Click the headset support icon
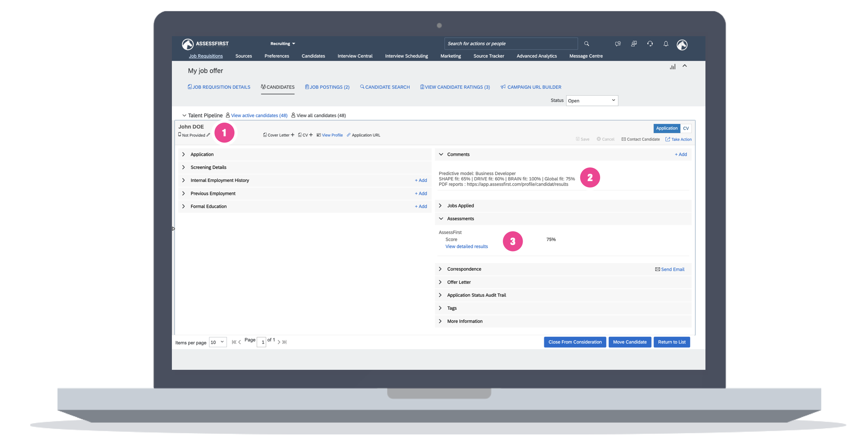 click(x=650, y=44)
